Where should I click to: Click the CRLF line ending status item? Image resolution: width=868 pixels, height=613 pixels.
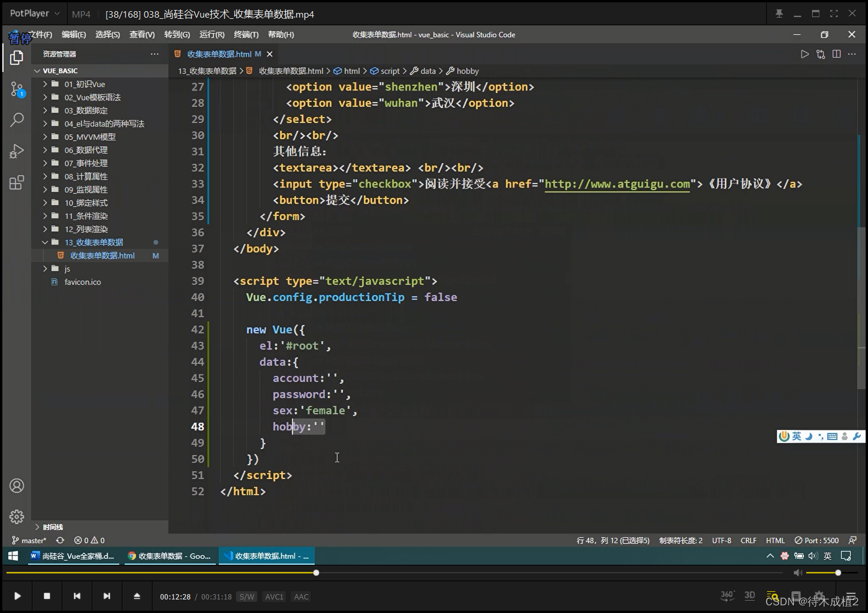749,540
